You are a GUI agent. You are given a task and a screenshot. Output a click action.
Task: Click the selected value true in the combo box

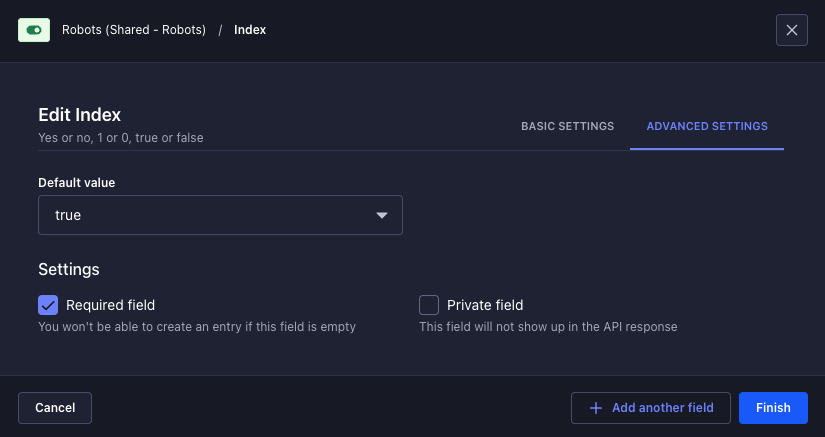pyautogui.click(x=68, y=215)
